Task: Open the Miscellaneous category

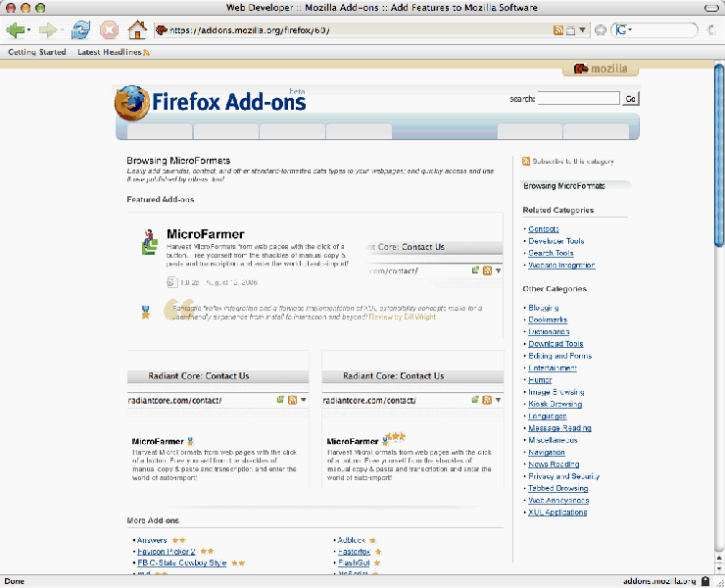Action: click(553, 440)
